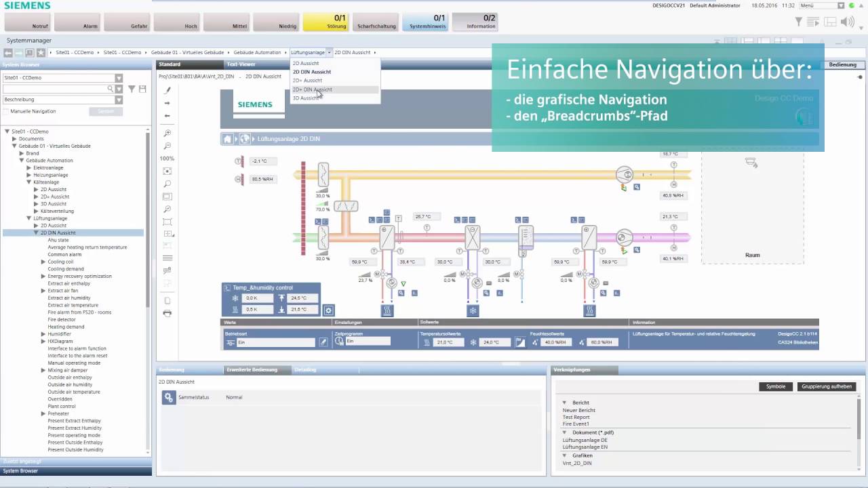Expand the Heizungsanlage tree node
Image resolution: width=868 pixels, height=488 pixels.
[x=29, y=175]
